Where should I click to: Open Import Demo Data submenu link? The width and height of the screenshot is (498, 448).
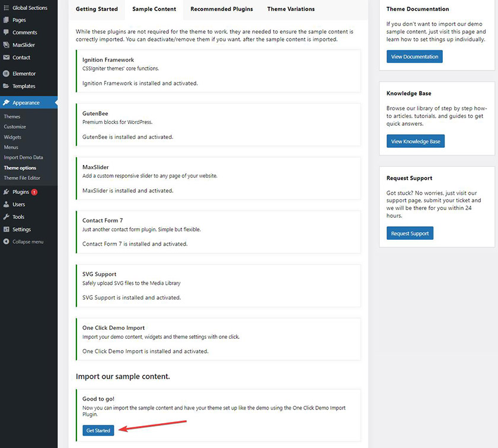click(23, 157)
